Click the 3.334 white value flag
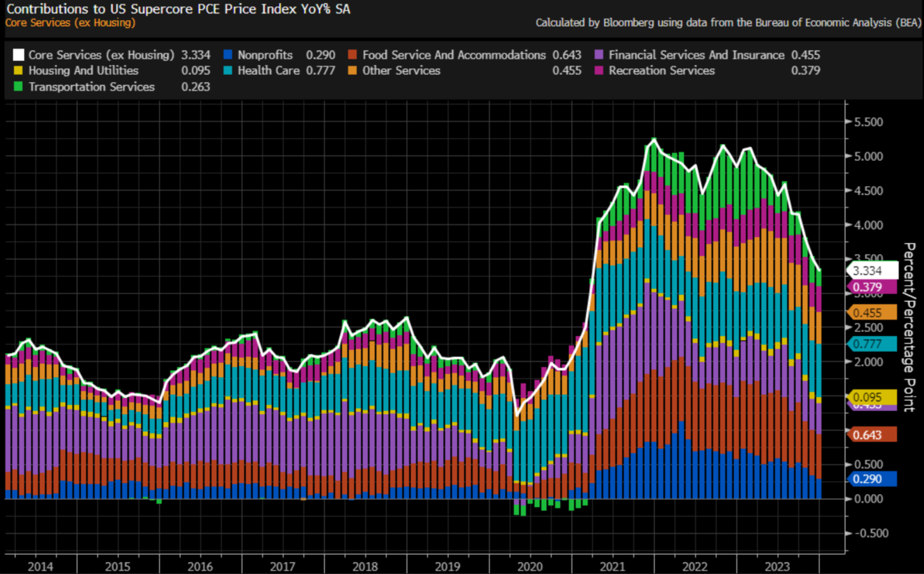The width and height of the screenshot is (924, 574). coord(872,271)
